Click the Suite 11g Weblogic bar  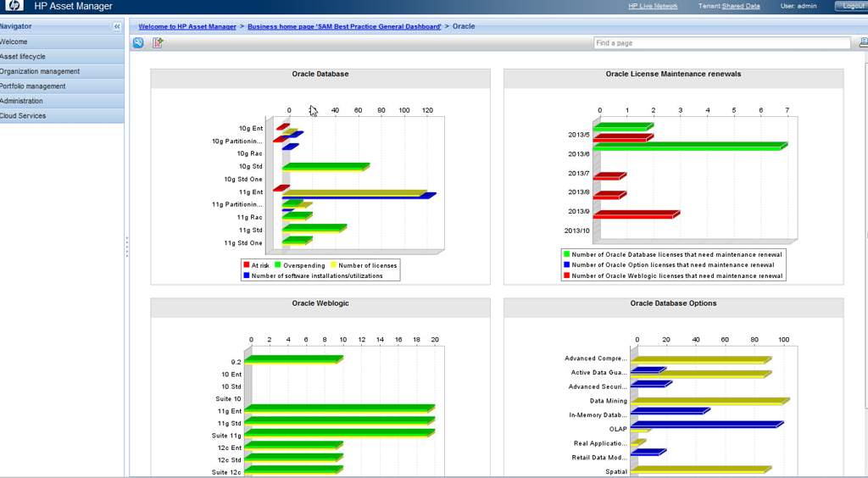click(x=339, y=433)
